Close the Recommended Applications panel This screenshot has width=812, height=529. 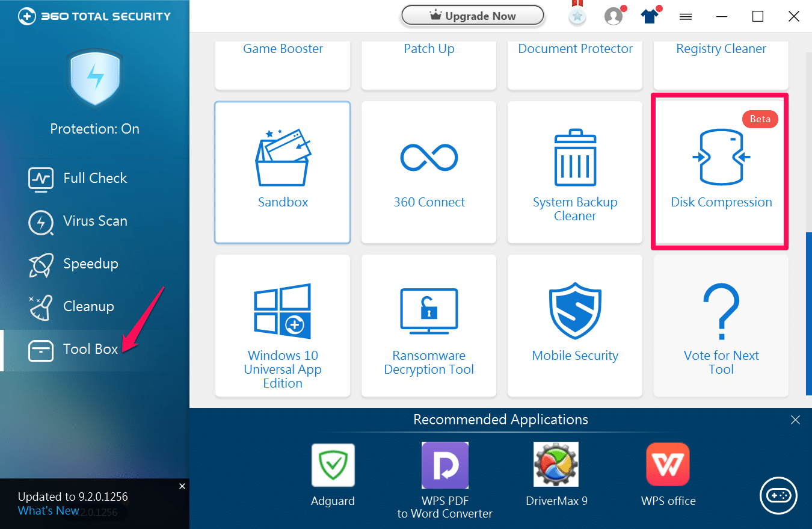(795, 420)
